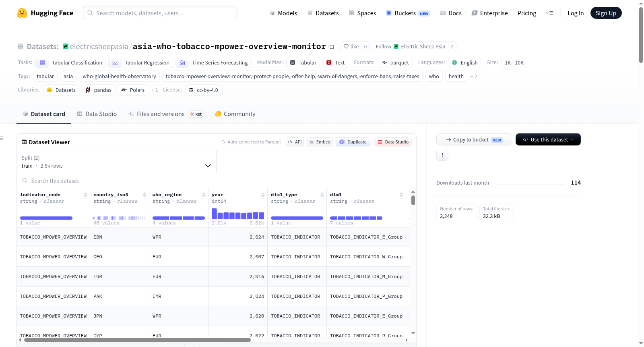Select the Time Series Forecasting task tag

pyautogui.click(x=214, y=62)
